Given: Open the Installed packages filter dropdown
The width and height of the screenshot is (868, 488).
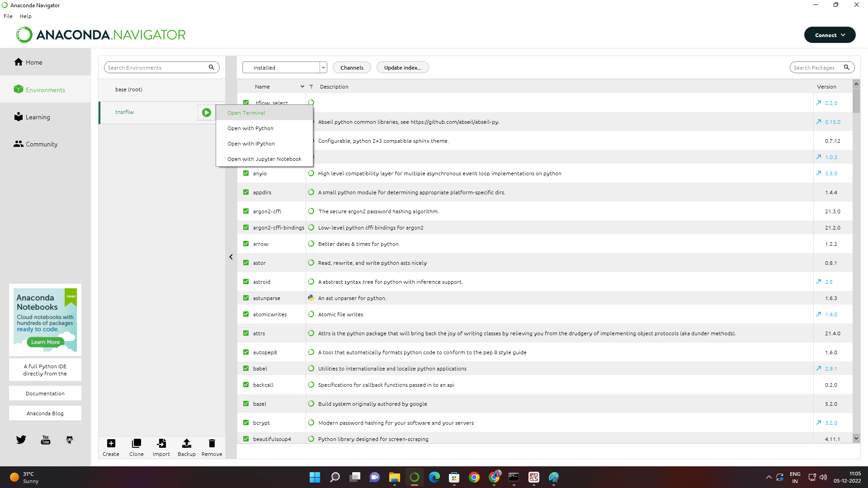Looking at the screenshot, I should click(x=284, y=68).
